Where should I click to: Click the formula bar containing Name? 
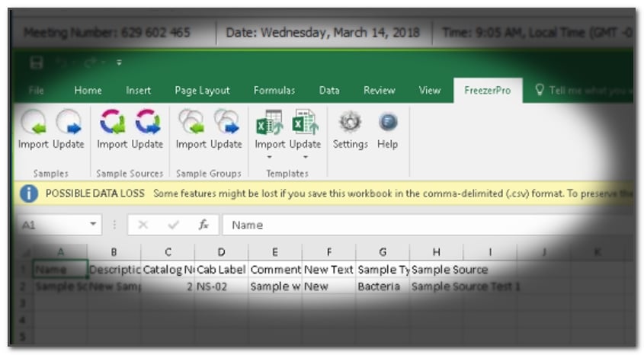tap(427, 225)
